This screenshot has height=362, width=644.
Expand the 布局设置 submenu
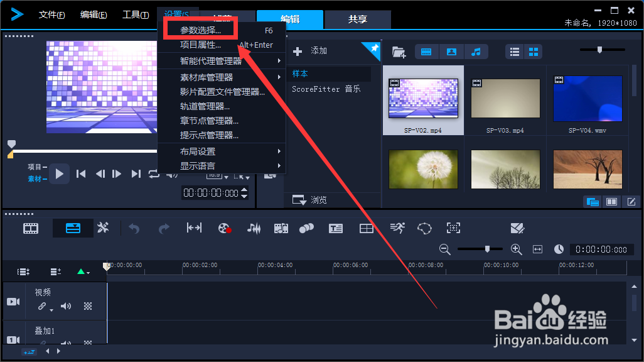pos(222,151)
